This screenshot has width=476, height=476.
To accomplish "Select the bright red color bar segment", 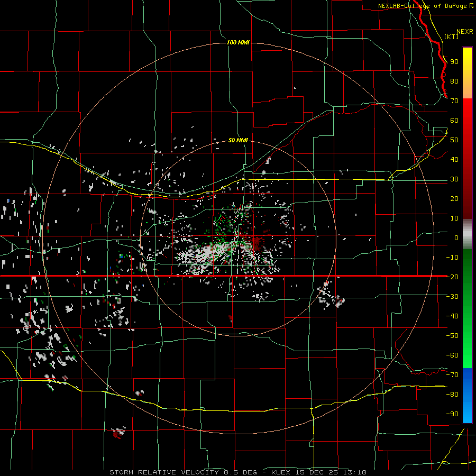I will [x=467, y=115].
